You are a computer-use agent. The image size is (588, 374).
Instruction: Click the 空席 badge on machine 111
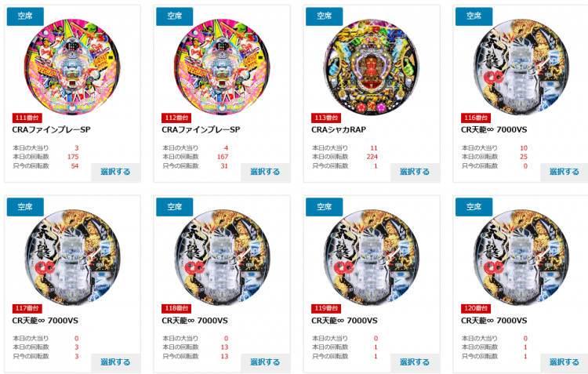click(x=25, y=16)
